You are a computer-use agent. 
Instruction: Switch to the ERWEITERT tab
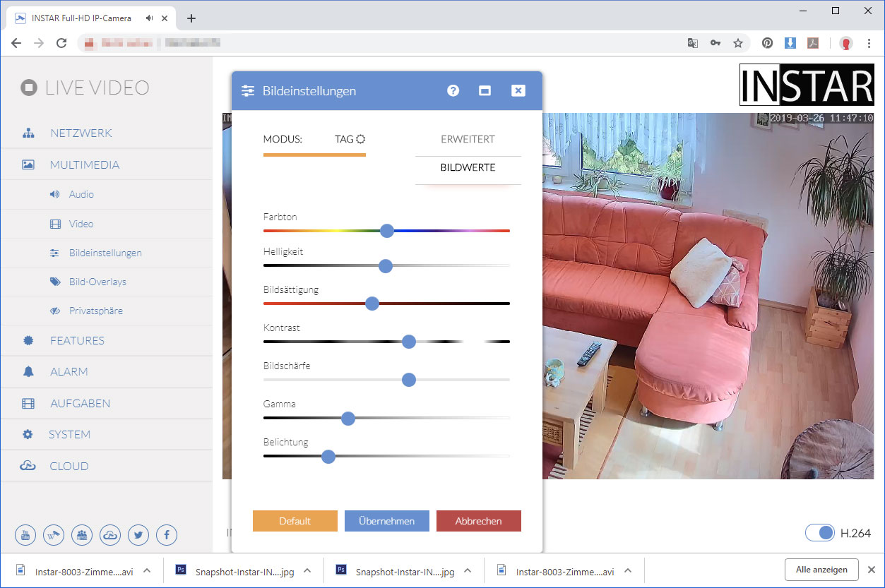point(468,139)
